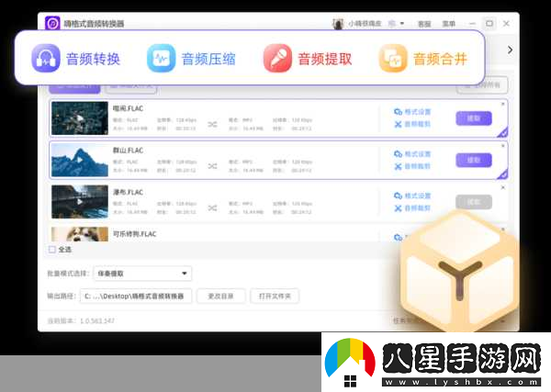Click the purple 提取 button for 群山.FLAC
This screenshot has width=551, height=392.
click(x=474, y=160)
